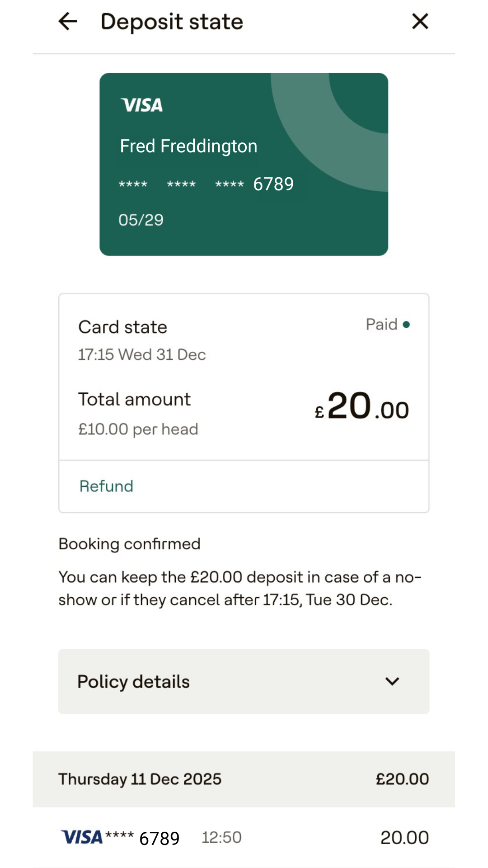
Task: Click the Policy details chevron arrow
Action: (x=392, y=681)
